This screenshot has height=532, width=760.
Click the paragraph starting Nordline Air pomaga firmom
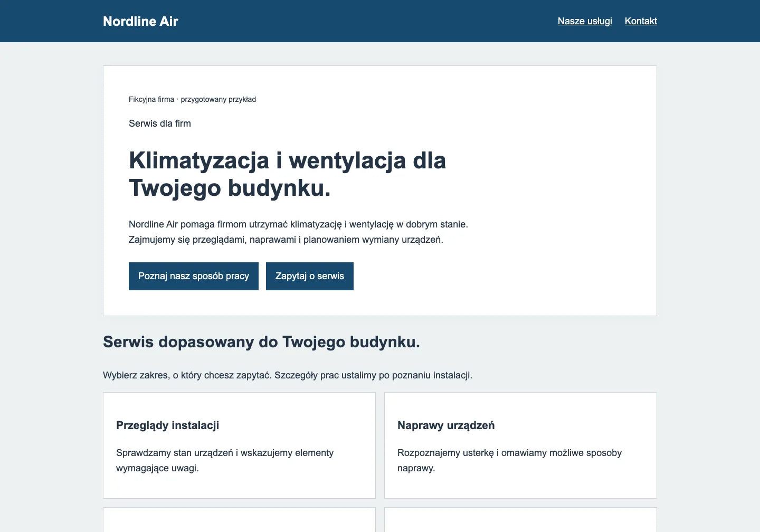(x=298, y=232)
